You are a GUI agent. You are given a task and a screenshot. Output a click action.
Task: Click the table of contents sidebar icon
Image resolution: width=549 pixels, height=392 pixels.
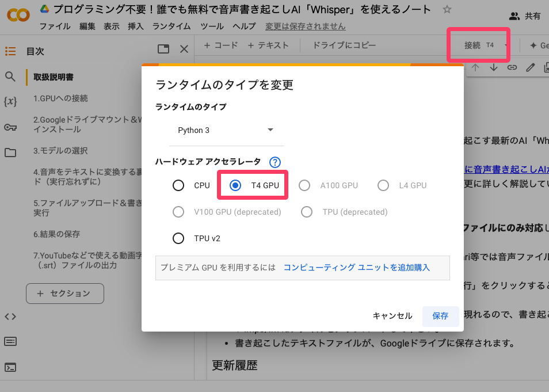click(10, 51)
